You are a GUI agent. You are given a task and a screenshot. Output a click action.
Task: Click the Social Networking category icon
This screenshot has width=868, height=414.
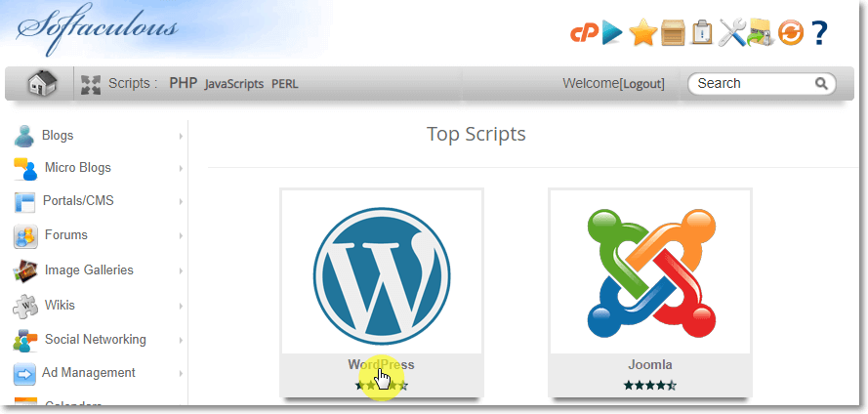click(25, 340)
